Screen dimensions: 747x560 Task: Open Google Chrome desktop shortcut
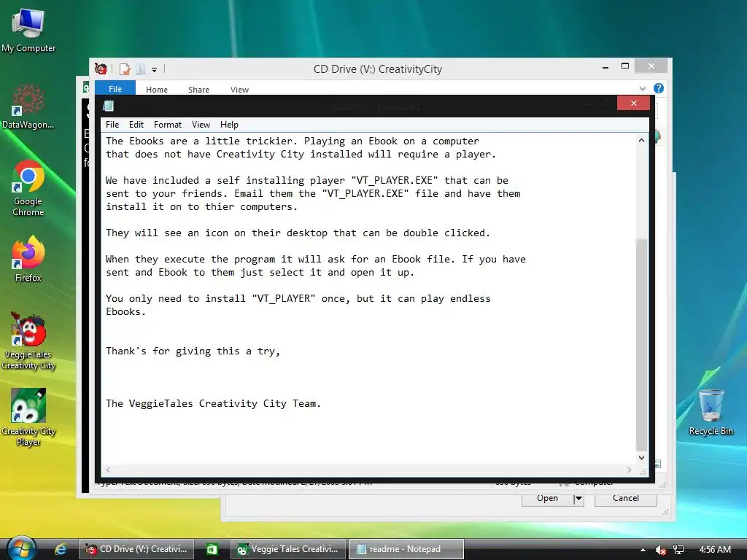tap(28, 189)
